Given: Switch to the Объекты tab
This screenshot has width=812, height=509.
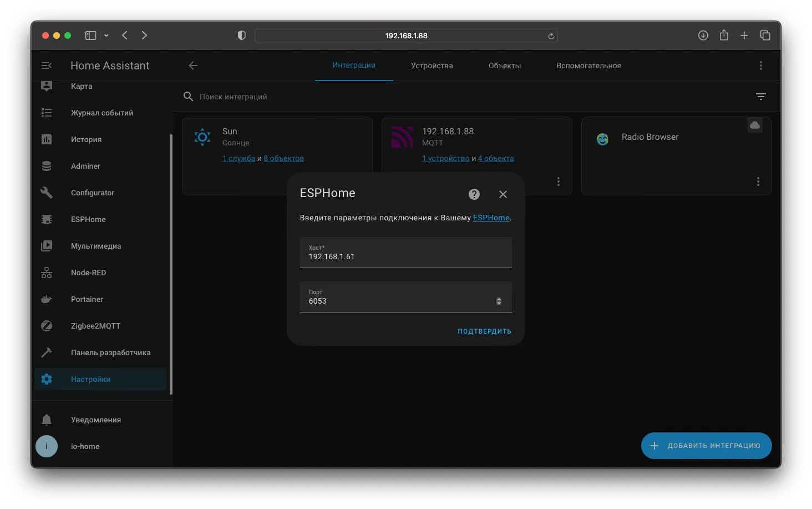Looking at the screenshot, I should click(505, 65).
